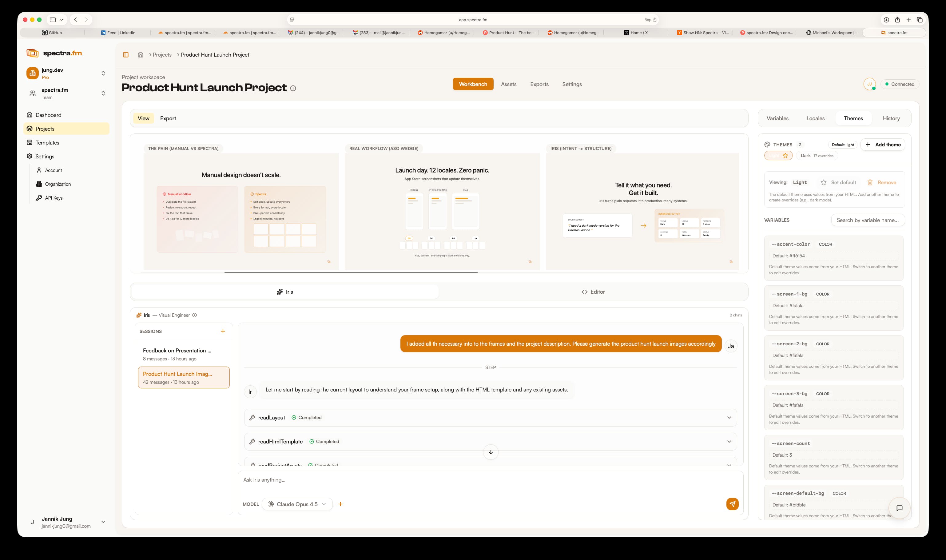
Task: Click the plus icon to add new session
Action: click(223, 331)
